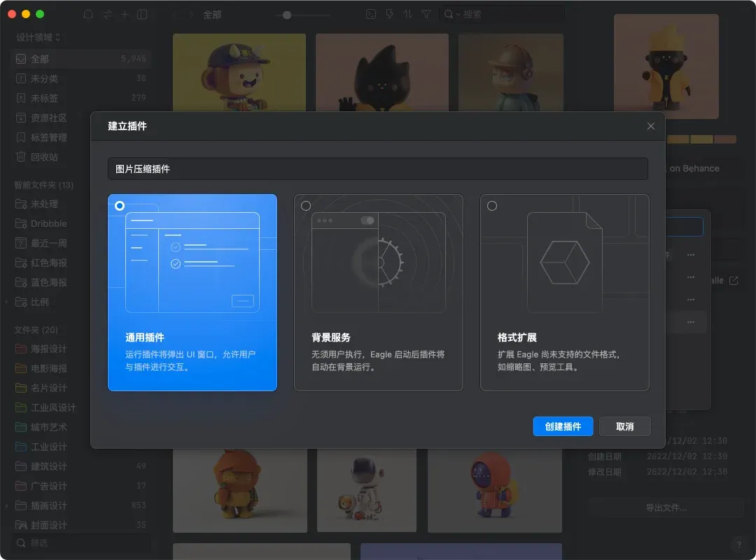This screenshot has height=560, width=756.
Task: Click the 封面设计 folder icon
Action: click(x=21, y=525)
